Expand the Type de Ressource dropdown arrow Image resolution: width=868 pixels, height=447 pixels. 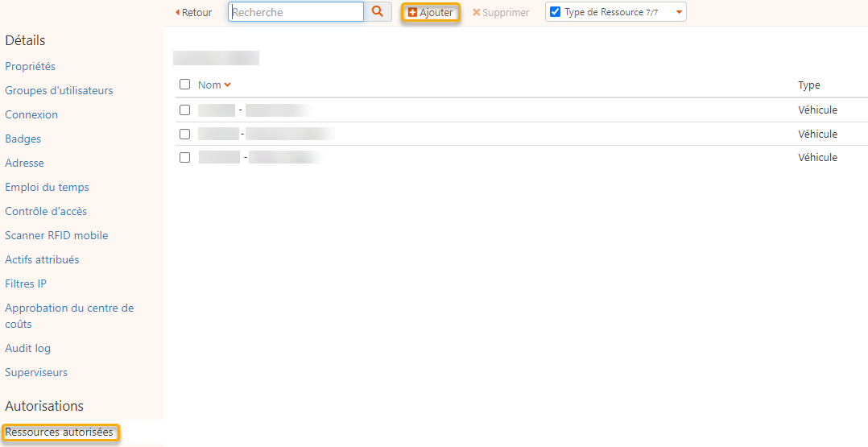[679, 12]
